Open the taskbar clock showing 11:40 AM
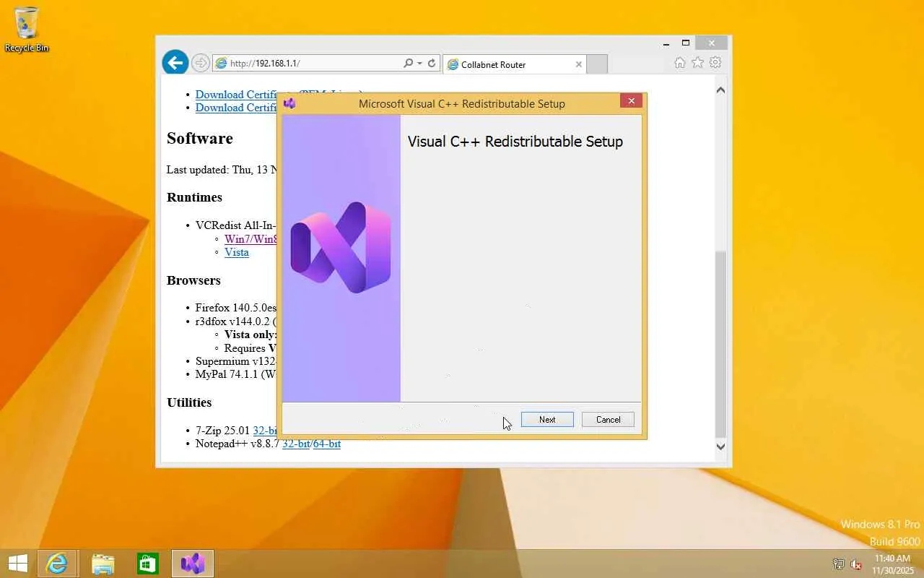Viewport: 924px width, 578px height. click(x=892, y=564)
